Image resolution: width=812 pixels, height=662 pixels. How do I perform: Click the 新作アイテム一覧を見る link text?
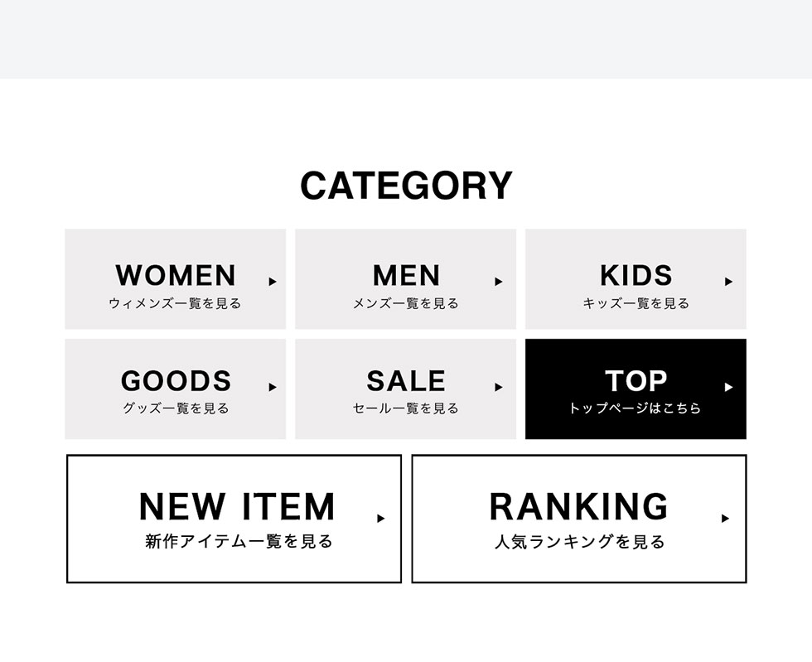coord(239,542)
